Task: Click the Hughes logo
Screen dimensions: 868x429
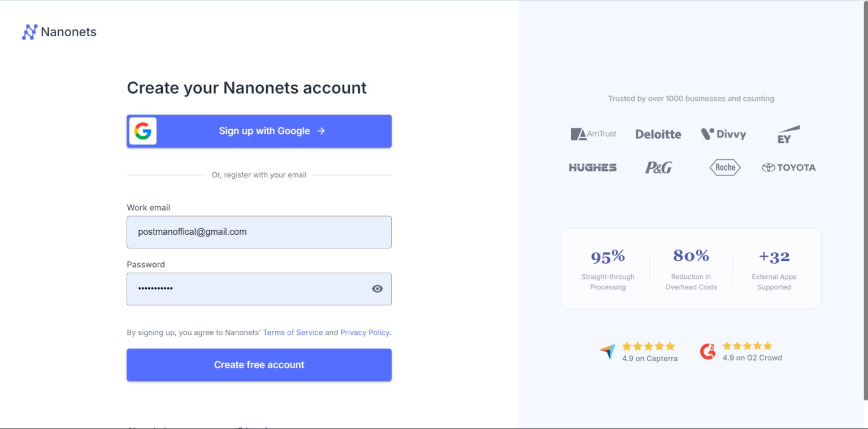Action: (593, 168)
